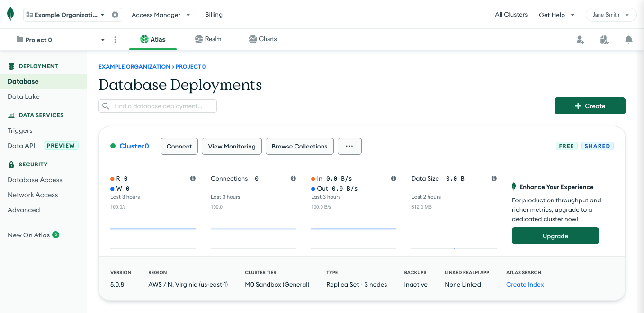Click the PREVIEW badge beside Data API
Screen dimensions: 644x313
pyautogui.click(x=61, y=146)
